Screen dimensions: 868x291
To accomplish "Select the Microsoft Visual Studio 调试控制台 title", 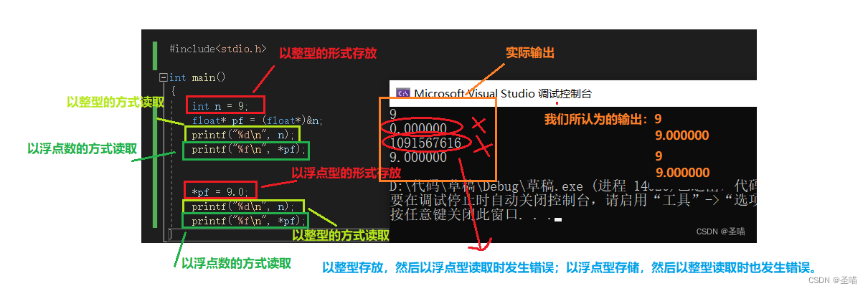I will coord(503,93).
